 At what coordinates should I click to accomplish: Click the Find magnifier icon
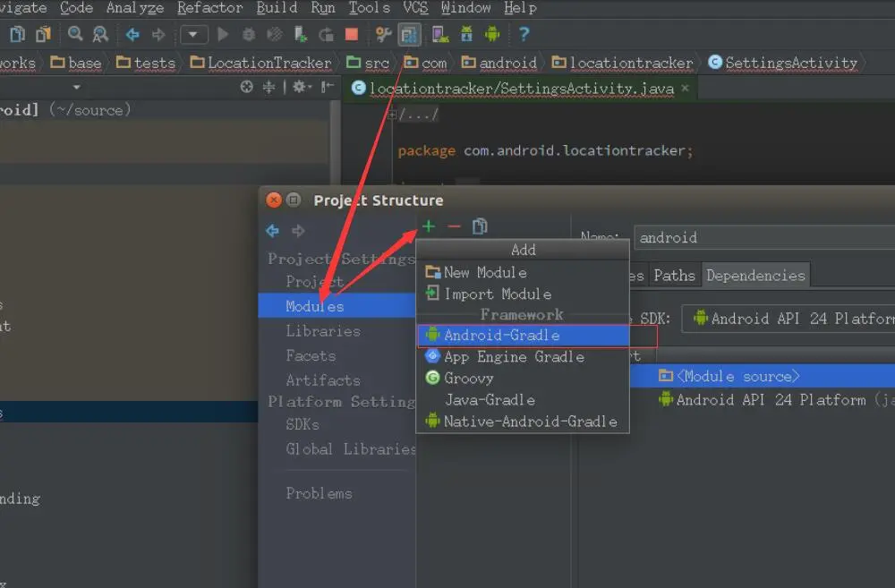click(x=75, y=34)
